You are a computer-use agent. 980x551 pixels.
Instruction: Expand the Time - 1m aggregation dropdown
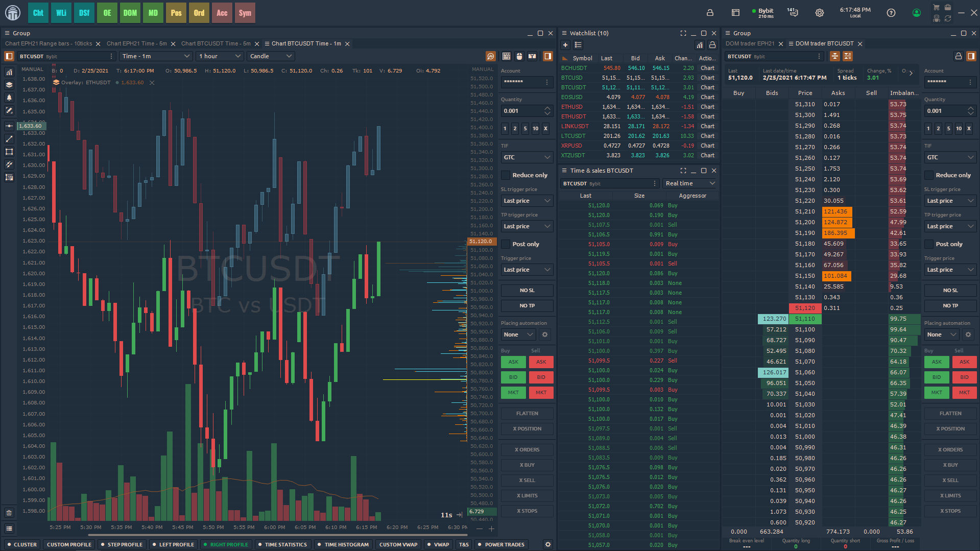156,56
